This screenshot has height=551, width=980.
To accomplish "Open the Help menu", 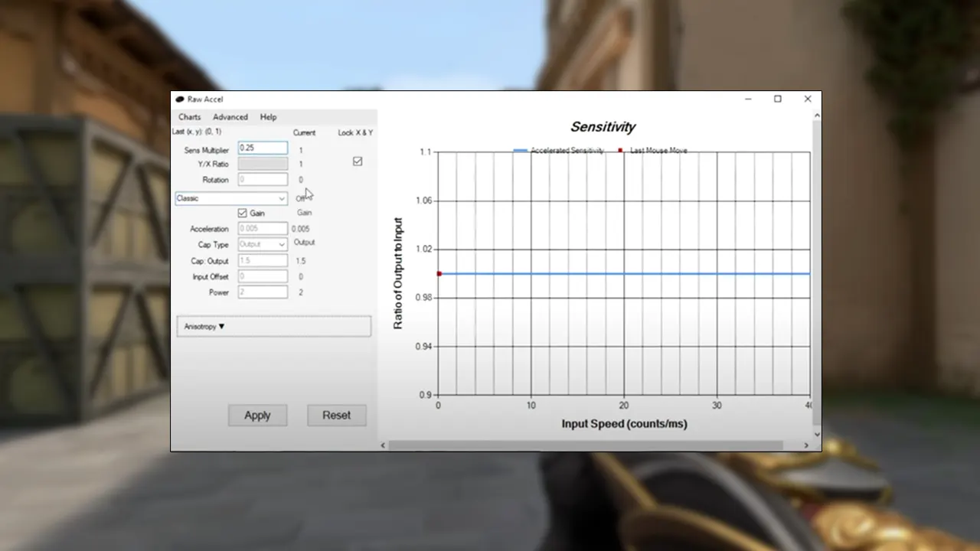I will point(268,116).
